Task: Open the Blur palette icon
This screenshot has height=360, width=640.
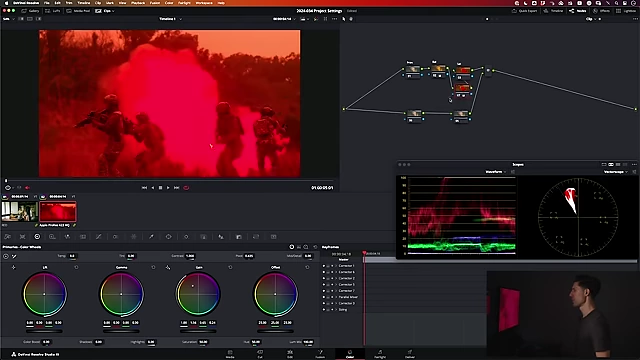Action: [x=221, y=237]
